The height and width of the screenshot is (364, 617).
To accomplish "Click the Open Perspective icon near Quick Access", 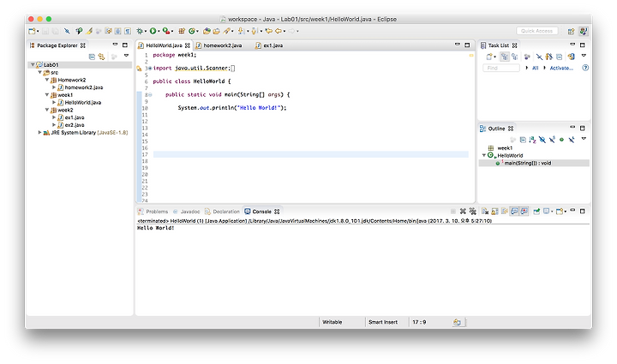I will click(x=571, y=31).
